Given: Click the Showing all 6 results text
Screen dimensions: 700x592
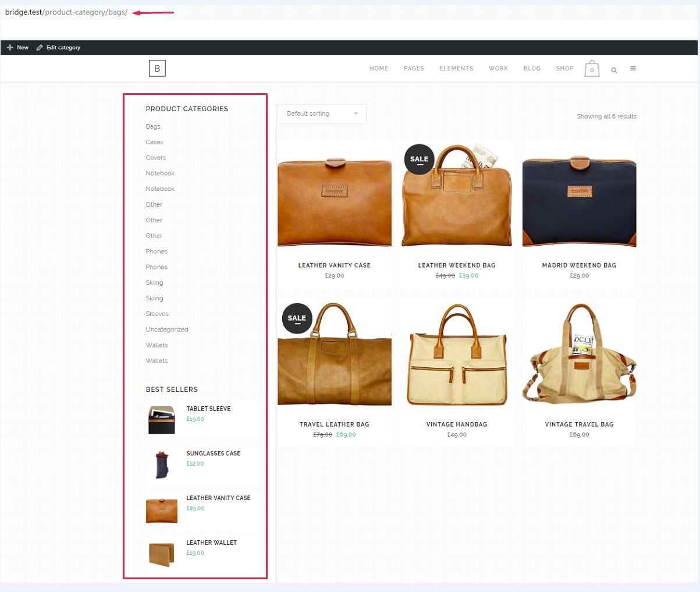Looking at the screenshot, I should click(606, 116).
